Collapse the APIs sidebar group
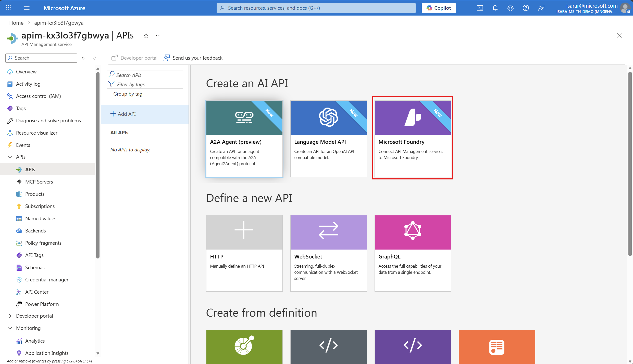 click(x=10, y=157)
